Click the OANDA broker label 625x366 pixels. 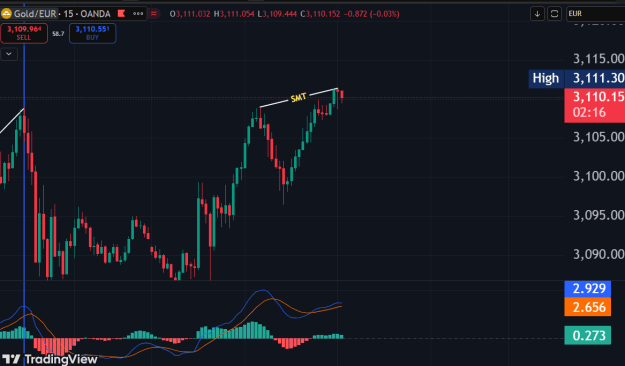click(x=95, y=14)
